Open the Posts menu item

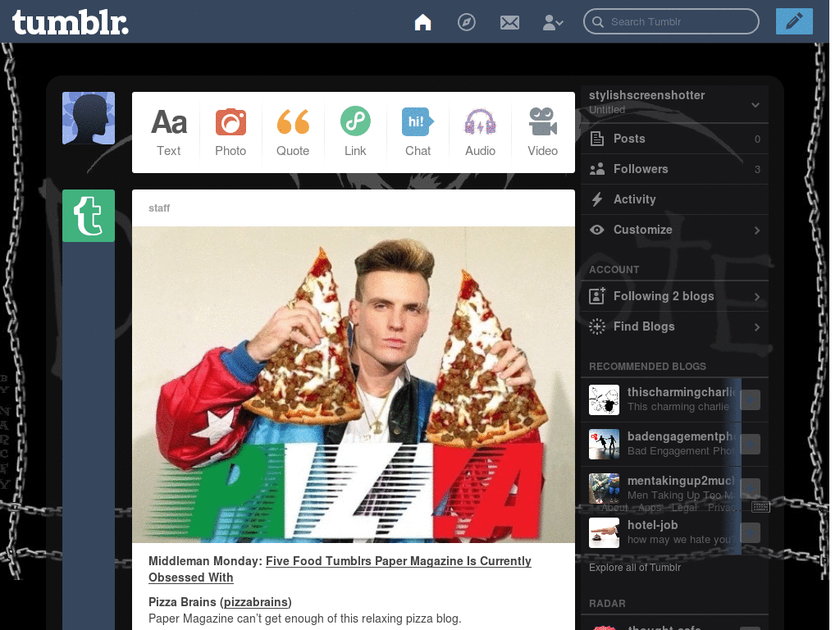pyautogui.click(x=674, y=139)
